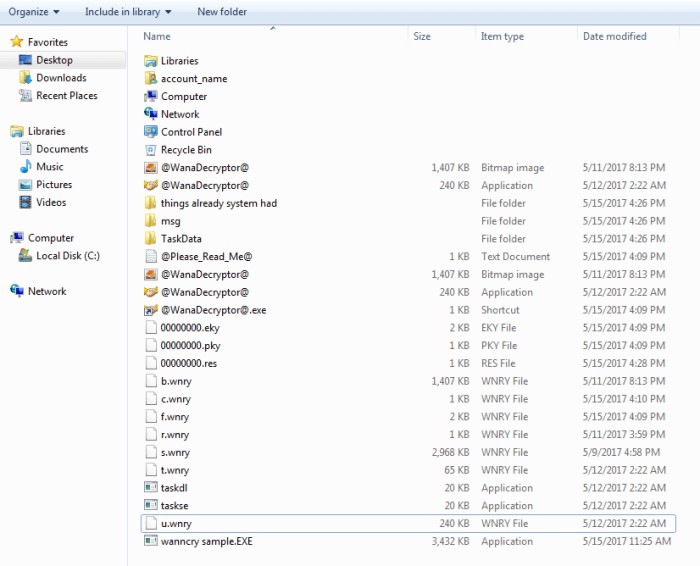Click the Recycle Bin icon
700x566 pixels.
[x=151, y=150]
